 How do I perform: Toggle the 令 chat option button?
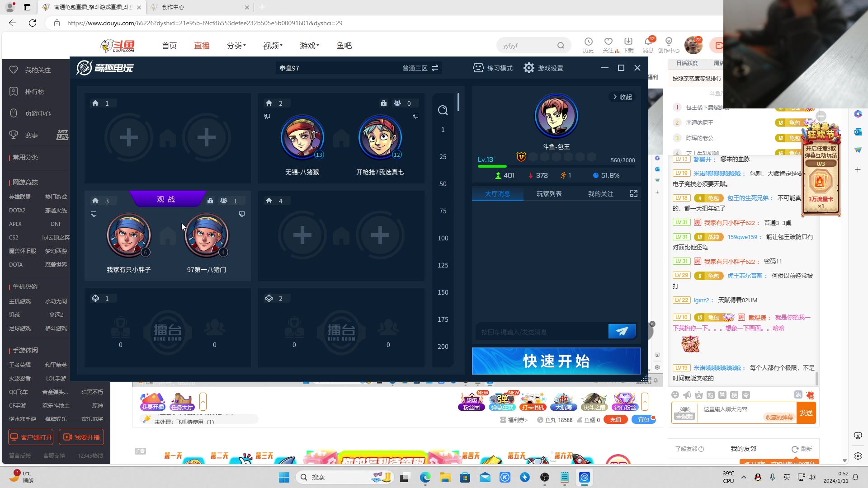click(746, 395)
